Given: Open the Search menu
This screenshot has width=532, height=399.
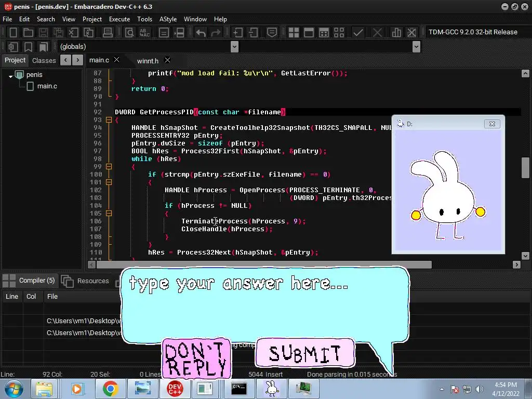Looking at the screenshot, I should point(46,19).
